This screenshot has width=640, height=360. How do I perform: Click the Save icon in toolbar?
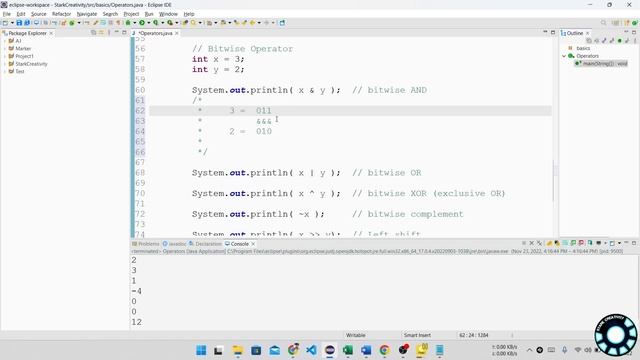tap(19, 23)
